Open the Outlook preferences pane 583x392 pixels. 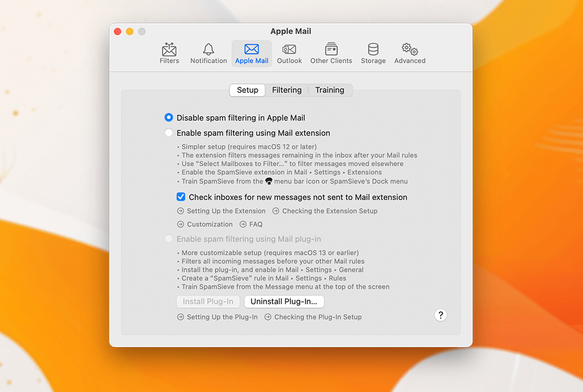coord(289,54)
